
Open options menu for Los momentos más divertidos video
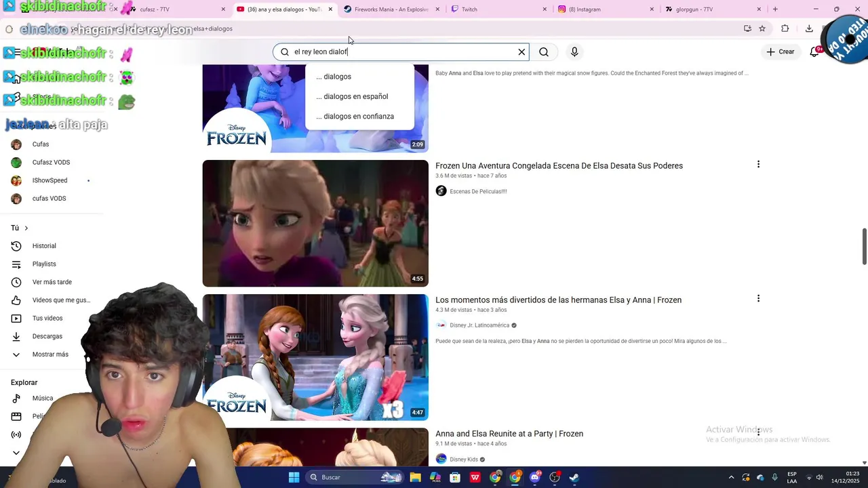point(758,298)
